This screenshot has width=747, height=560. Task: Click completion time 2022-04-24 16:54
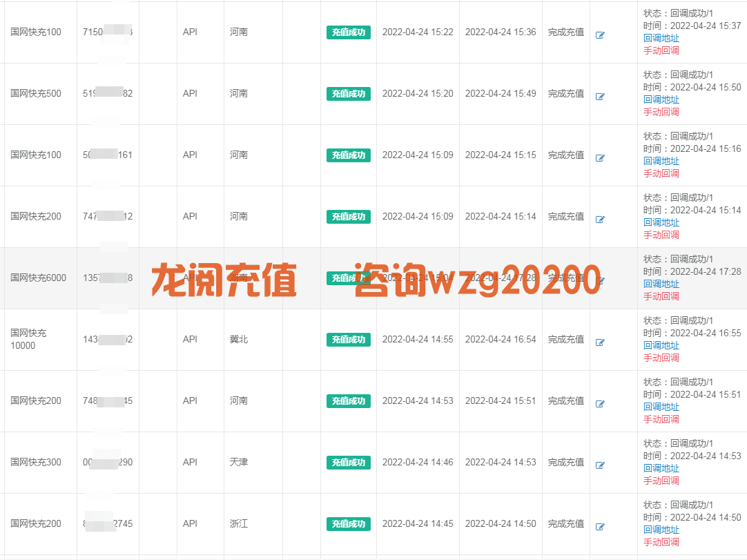click(501, 339)
